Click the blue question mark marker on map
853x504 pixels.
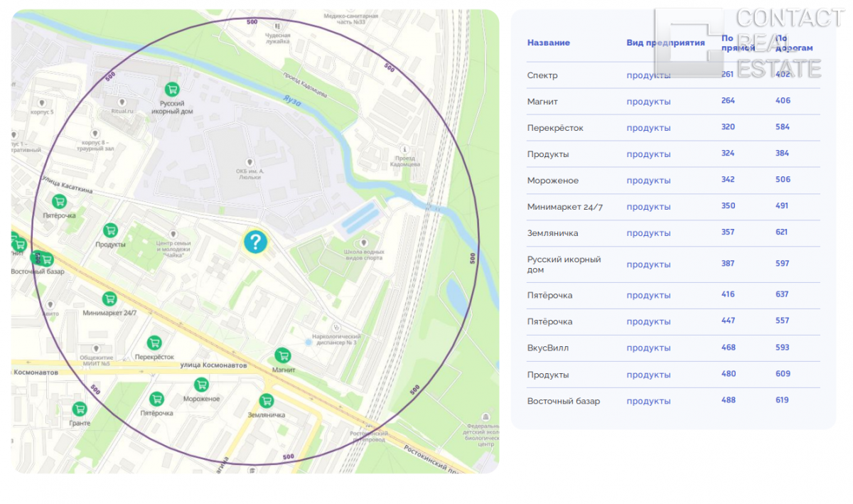[255, 242]
